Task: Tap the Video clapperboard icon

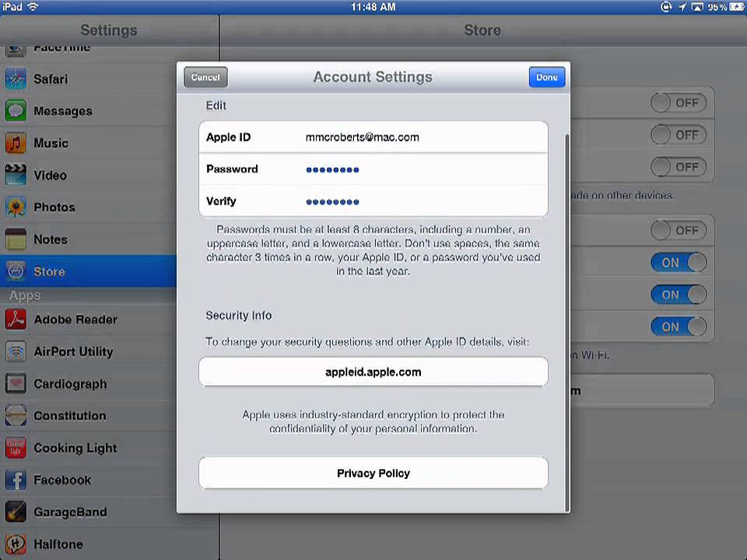Action: point(16,175)
